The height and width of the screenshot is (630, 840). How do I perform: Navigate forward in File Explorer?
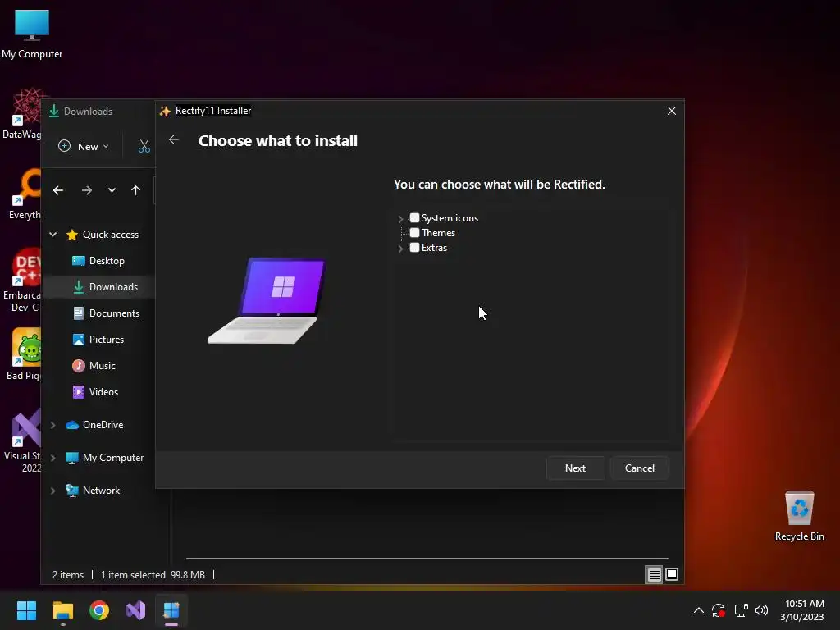pyautogui.click(x=86, y=190)
